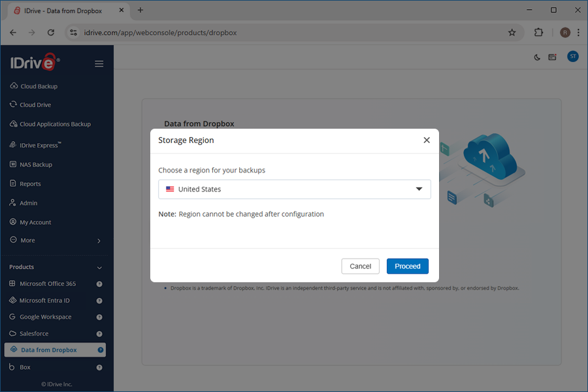Go back in browser history
Image resolution: width=588 pixels, height=392 pixels.
[x=13, y=33]
